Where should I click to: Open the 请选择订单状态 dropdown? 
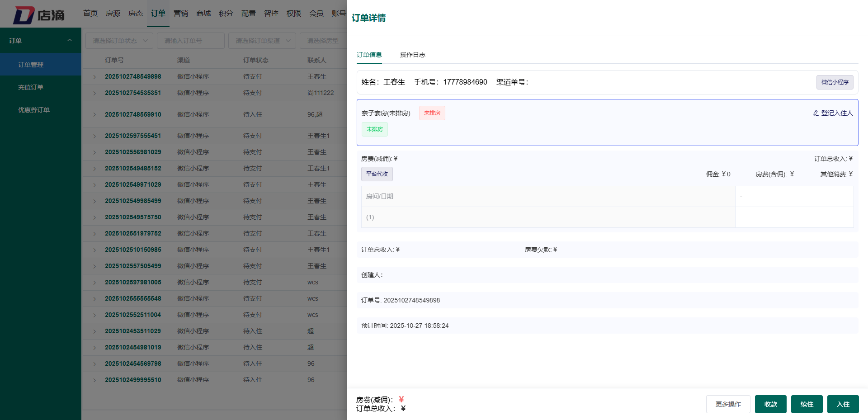point(119,40)
